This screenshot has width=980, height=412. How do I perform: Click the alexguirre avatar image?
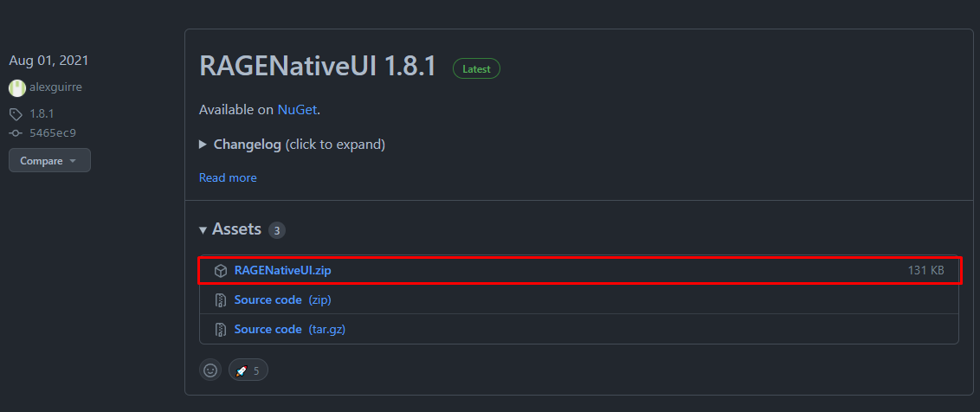pyautogui.click(x=16, y=87)
